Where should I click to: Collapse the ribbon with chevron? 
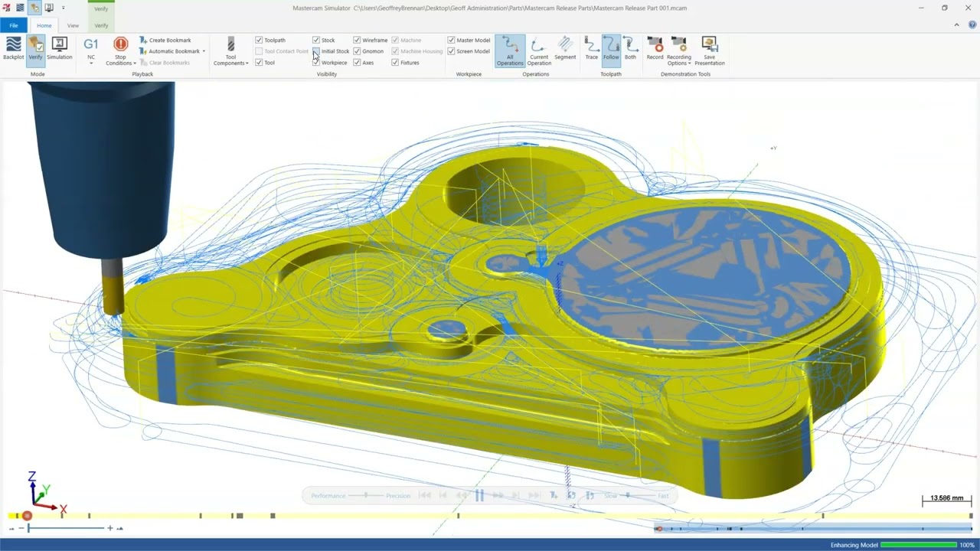(956, 25)
